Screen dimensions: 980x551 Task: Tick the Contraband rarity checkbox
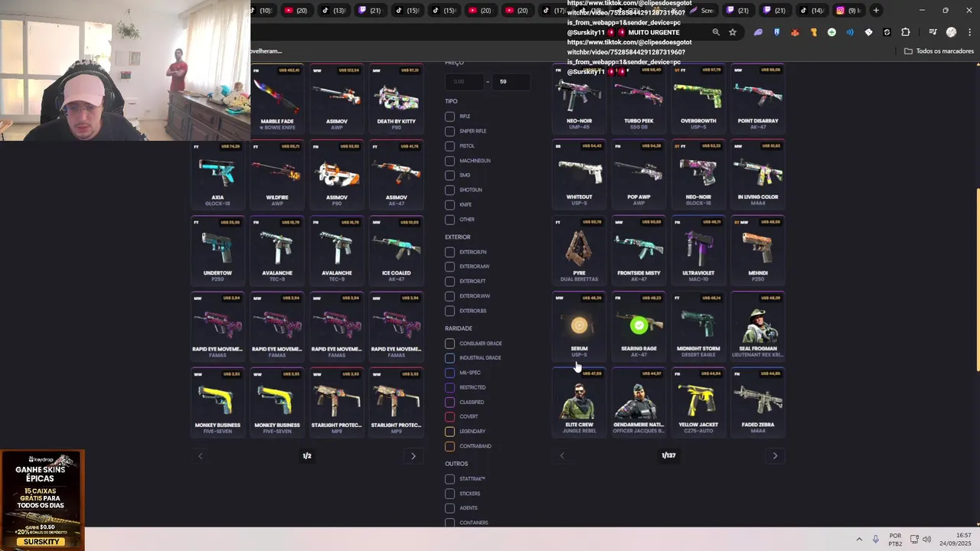pos(449,446)
